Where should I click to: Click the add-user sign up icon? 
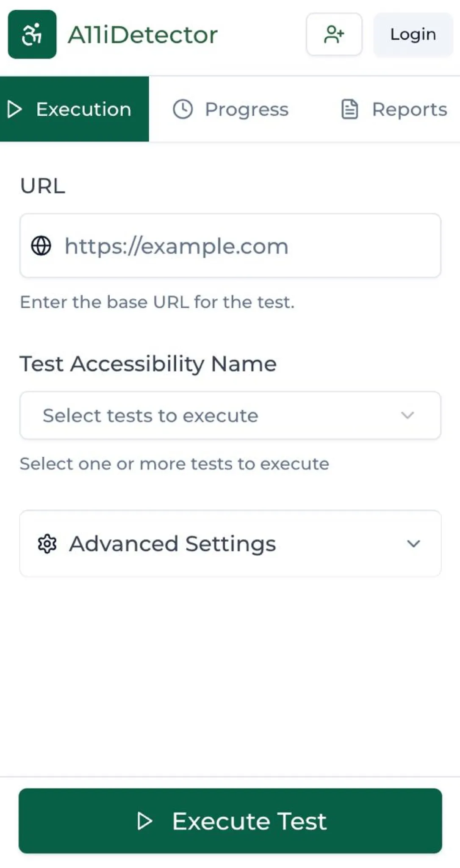[x=334, y=34]
